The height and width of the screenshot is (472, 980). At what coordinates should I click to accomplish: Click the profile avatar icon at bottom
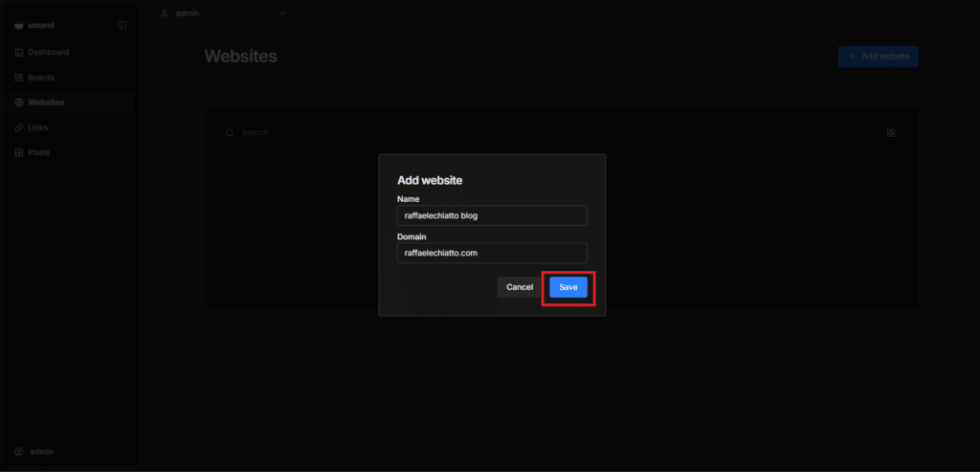click(x=19, y=451)
